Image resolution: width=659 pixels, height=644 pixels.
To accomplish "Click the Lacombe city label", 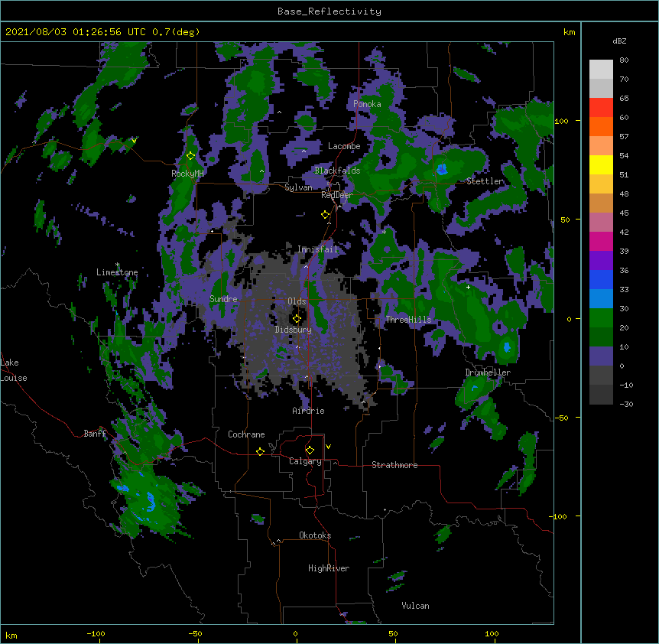I will (x=344, y=146).
